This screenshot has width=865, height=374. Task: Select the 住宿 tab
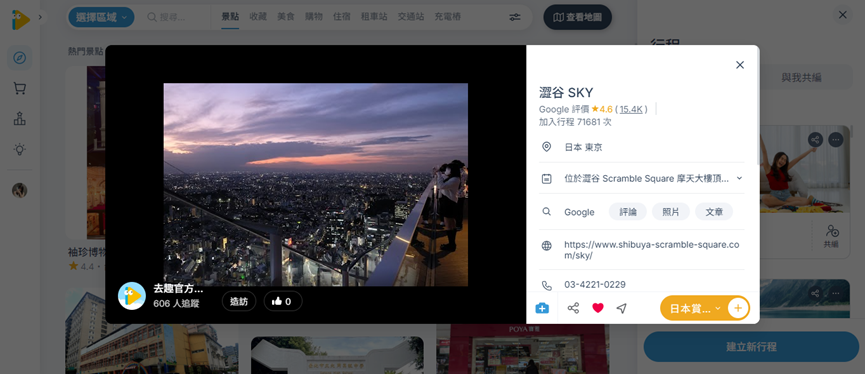pyautogui.click(x=342, y=17)
